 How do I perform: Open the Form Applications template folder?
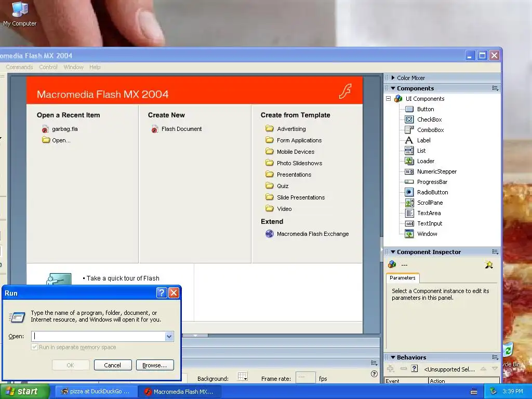294,140
